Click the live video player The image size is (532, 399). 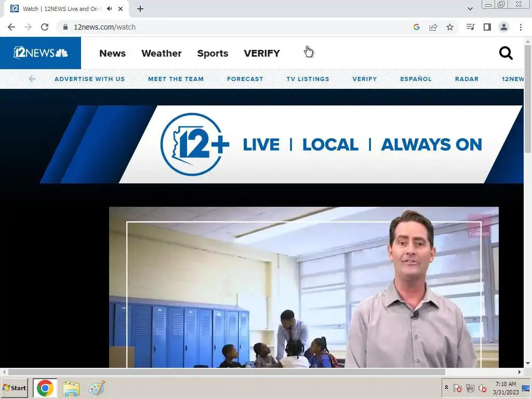[303, 287]
